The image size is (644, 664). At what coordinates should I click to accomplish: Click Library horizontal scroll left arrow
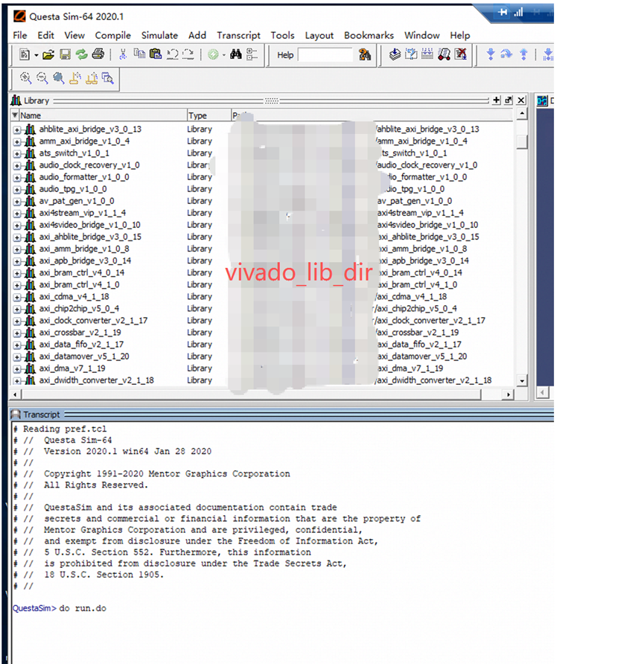pyautogui.click(x=15, y=395)
